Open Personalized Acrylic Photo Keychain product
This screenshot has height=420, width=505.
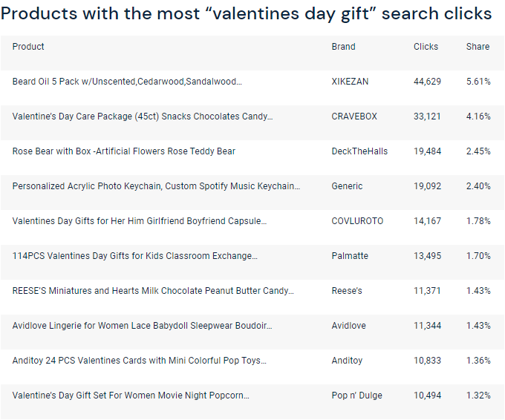tap(156, 186)
